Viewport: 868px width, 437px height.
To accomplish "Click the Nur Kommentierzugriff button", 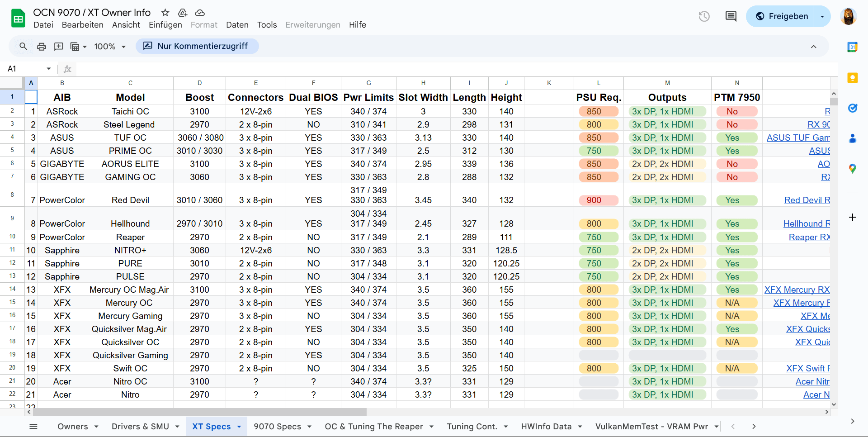I will point(197,46).
